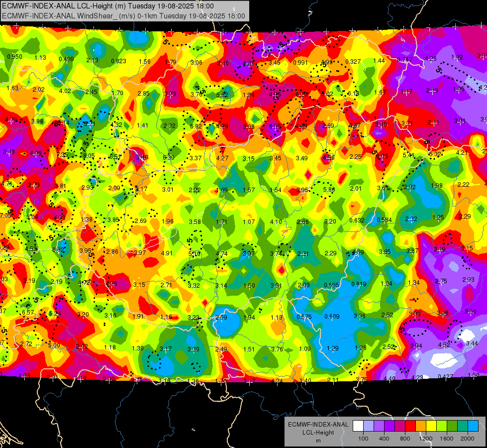
Task: Click the 4.91 wind shear value
Action: (x=167, y=253)
